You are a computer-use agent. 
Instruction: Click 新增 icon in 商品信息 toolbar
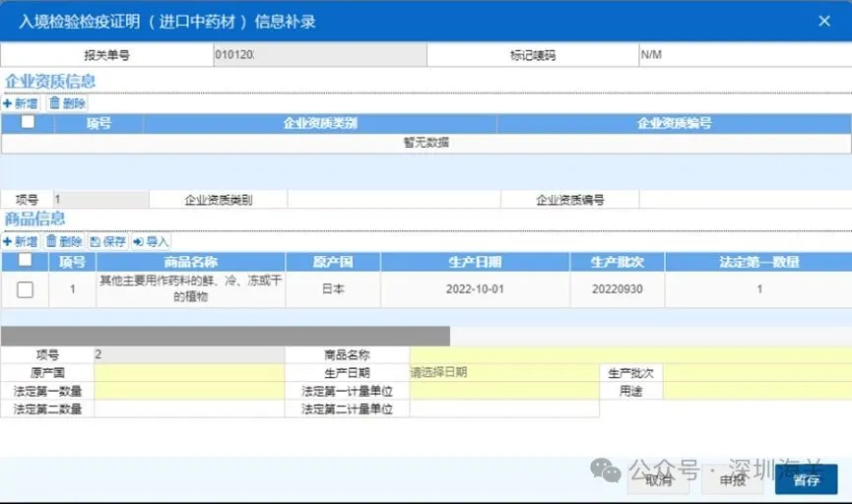(x=8, y=241)
